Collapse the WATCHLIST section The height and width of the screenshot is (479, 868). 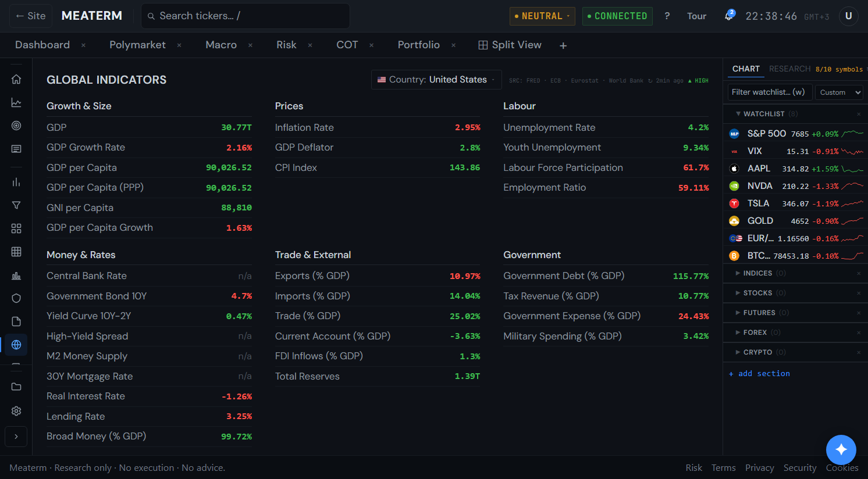764,114
